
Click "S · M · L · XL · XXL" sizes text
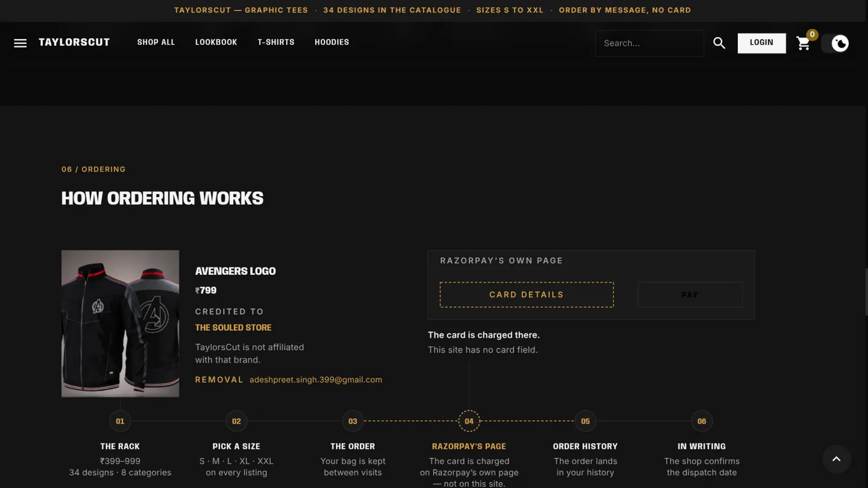click(x=236, y=461)
